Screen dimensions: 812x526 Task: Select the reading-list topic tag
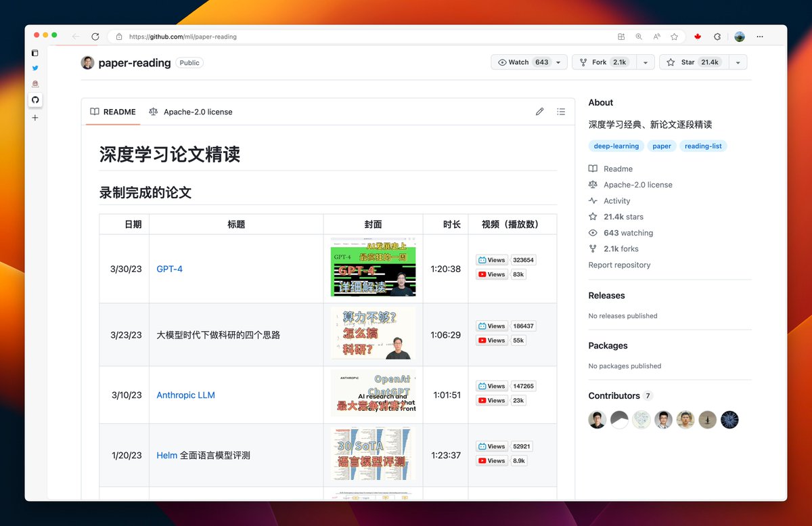tap(703, 146)
